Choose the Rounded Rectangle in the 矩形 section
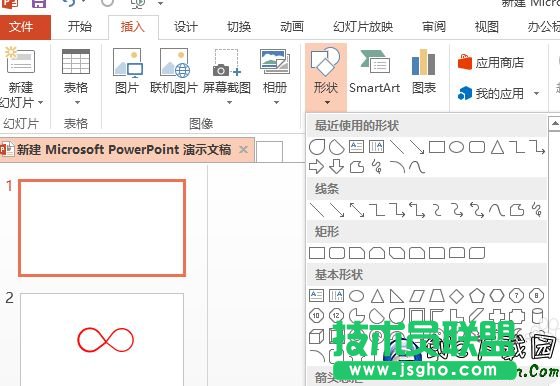560x386 pixels. [x=337, y=253]
